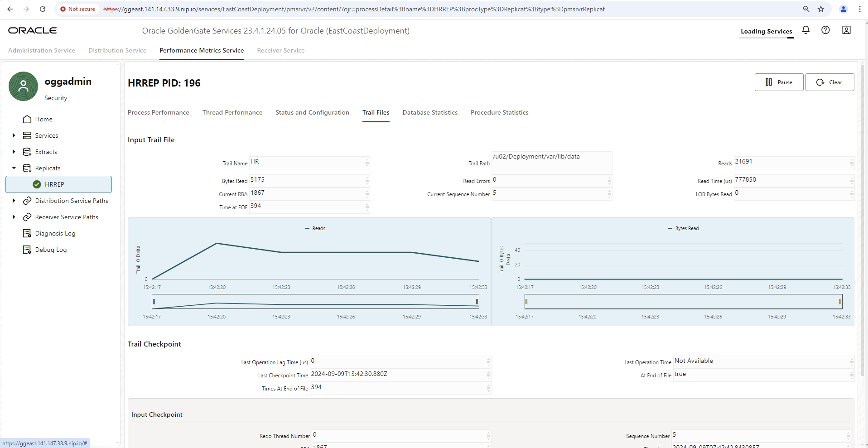Toggle the Bytes Read legend series
This screenshot has height=448, width=868.
(683, 228)
